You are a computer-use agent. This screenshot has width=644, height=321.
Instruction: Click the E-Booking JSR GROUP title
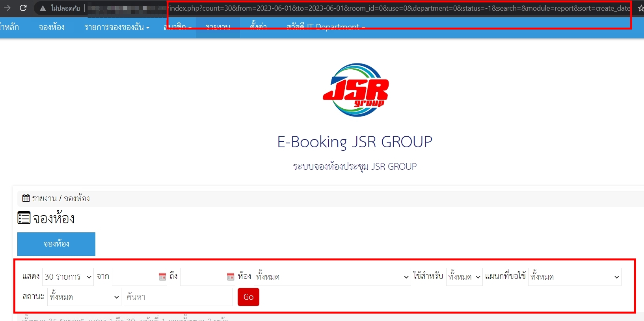(x=355, y=142)
